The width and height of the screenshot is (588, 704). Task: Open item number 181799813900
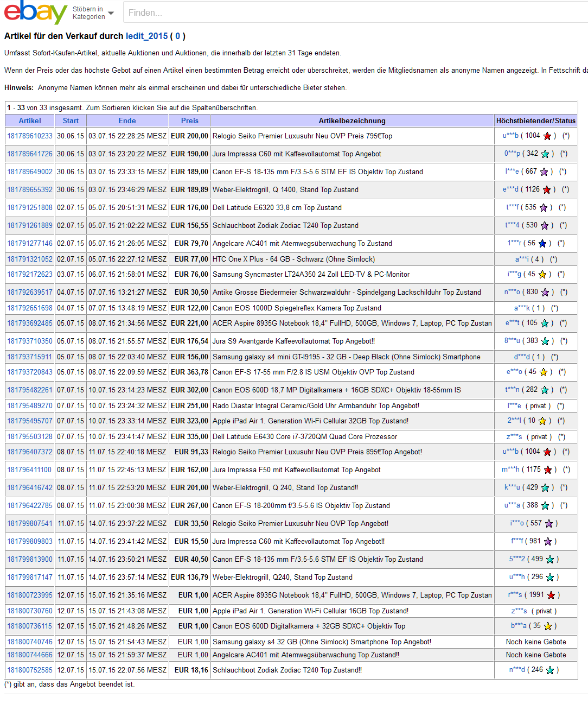pyautogui.click(x=30, y=560)
